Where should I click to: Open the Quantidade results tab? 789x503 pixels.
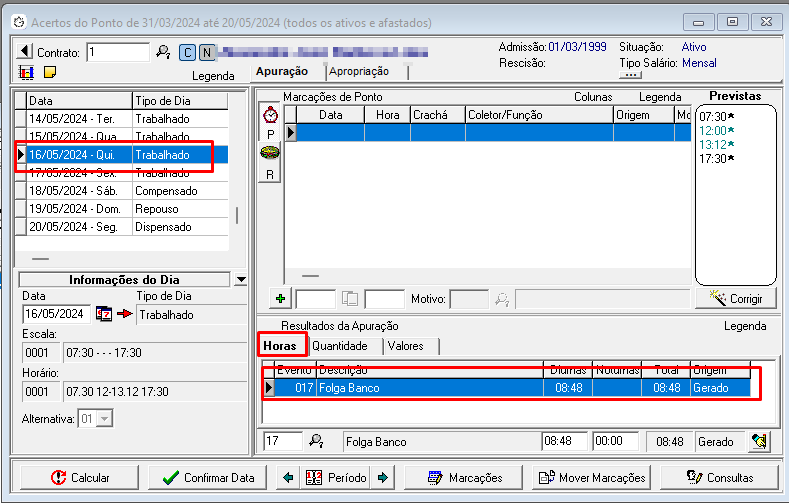[340, 346]
